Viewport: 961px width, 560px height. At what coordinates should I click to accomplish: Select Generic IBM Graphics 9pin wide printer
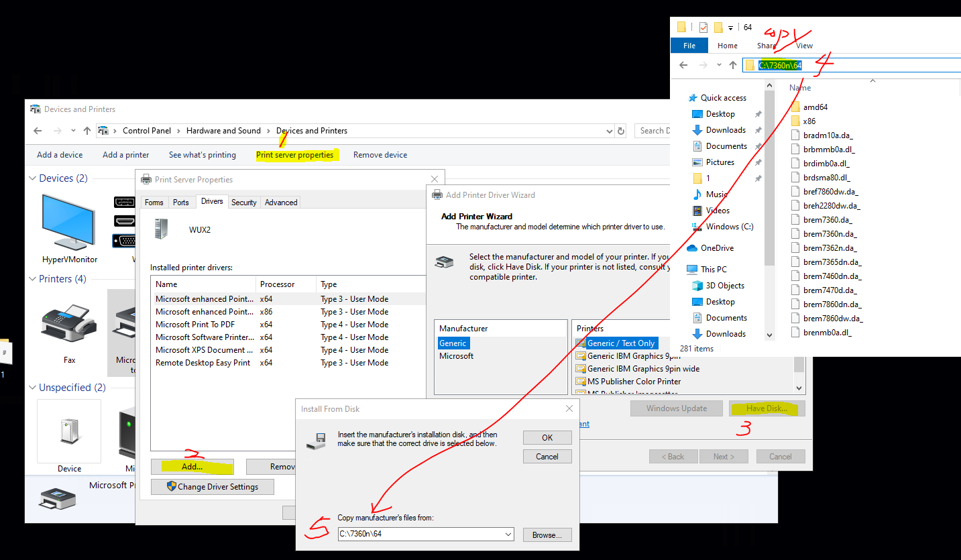coord(638,369)
